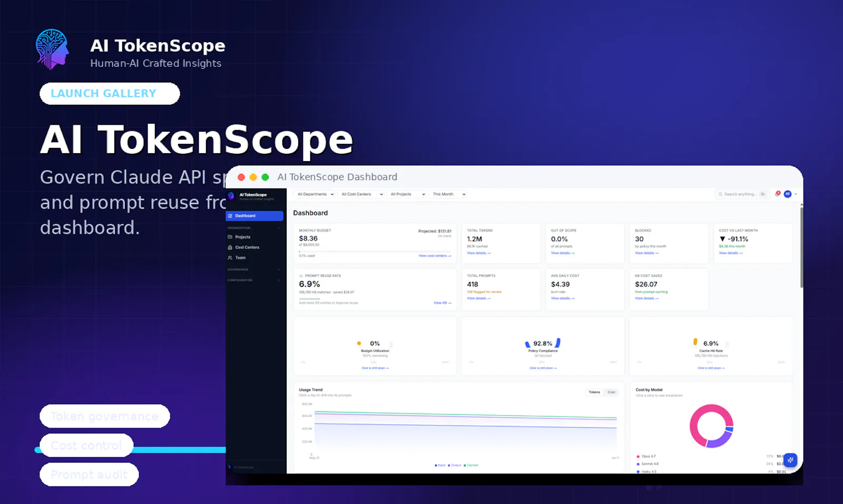Expand the user account menu chevron
This screenshot has width=843, height=504.
tap(796, 194)
